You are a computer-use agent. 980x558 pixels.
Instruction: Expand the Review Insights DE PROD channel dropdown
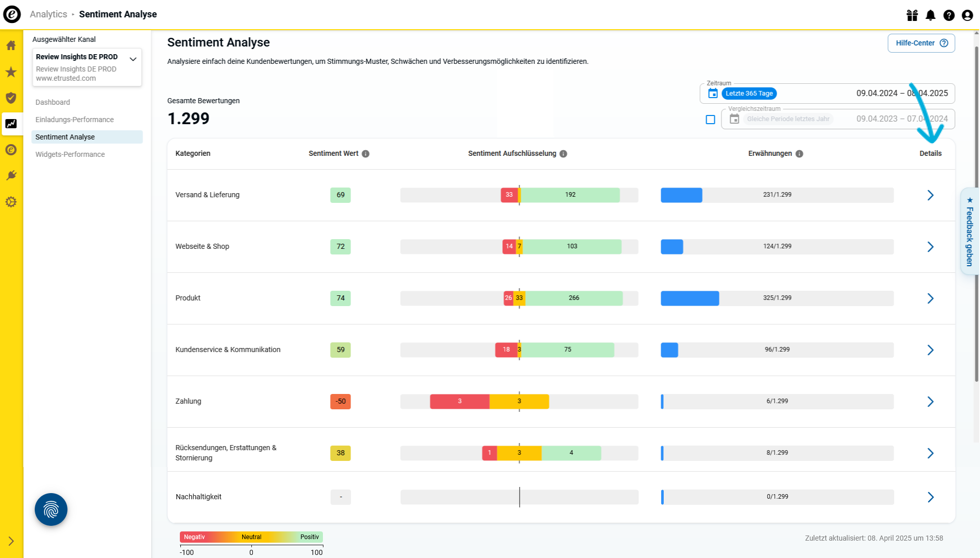[x=87, y=67]
